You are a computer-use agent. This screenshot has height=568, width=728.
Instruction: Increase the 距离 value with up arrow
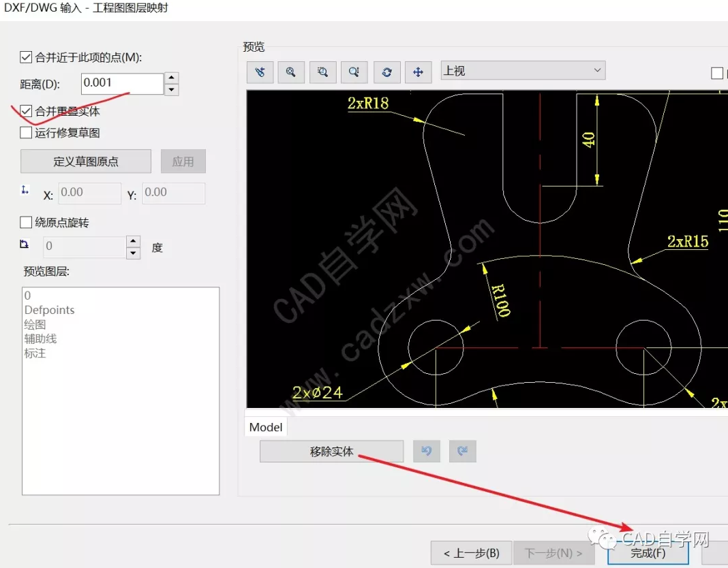(172, 78)
